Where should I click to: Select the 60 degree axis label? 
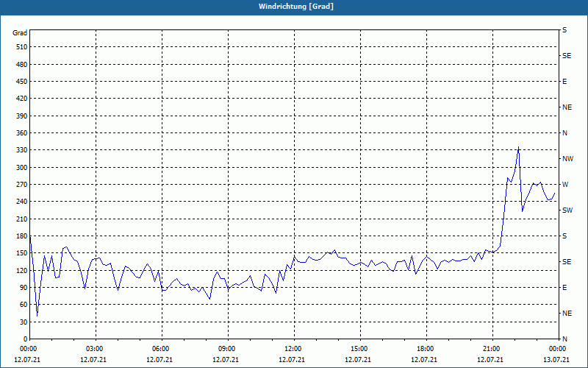[x=24, y=305]
